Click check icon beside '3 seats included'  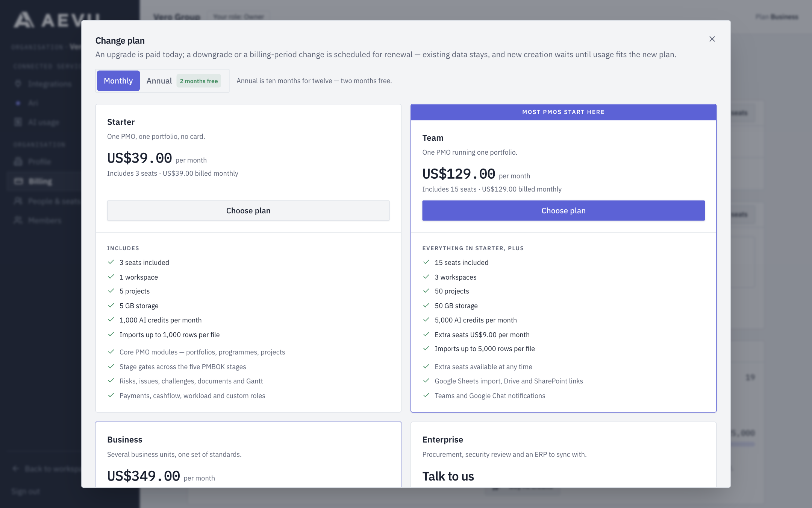pyautogui.click(x=111, y=262)
